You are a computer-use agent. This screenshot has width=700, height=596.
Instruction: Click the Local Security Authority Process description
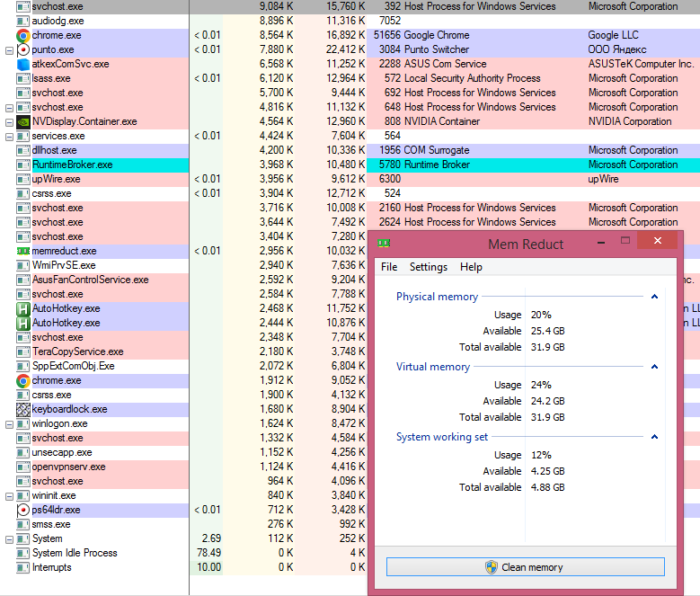coord(472,78)
